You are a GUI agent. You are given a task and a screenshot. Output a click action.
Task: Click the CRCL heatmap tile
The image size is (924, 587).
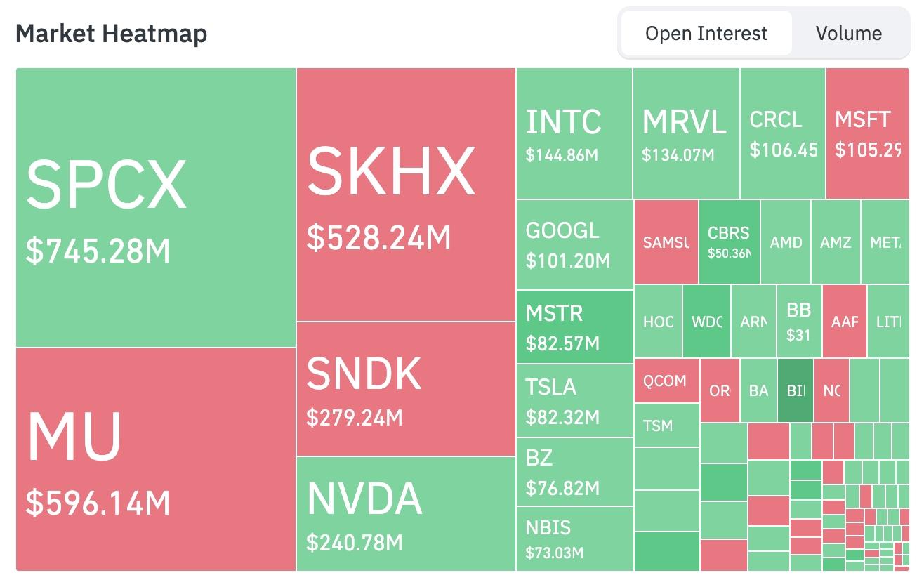click(x=783, y=133)
